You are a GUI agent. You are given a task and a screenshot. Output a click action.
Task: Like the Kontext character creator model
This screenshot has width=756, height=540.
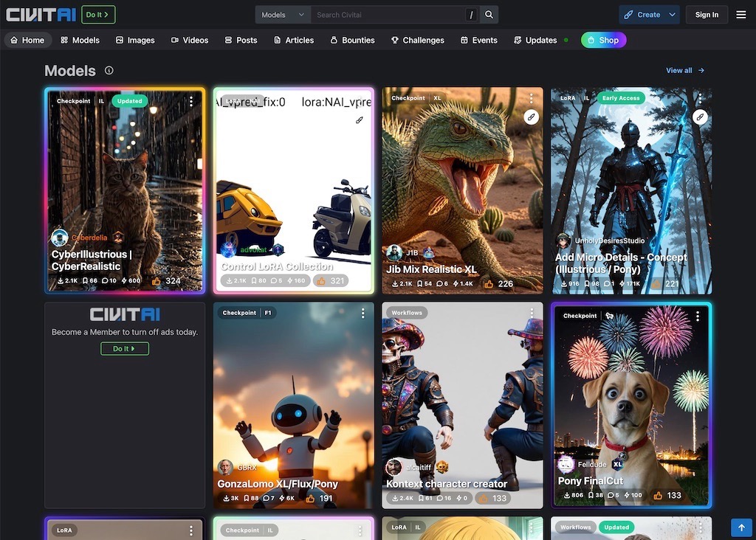485,499
